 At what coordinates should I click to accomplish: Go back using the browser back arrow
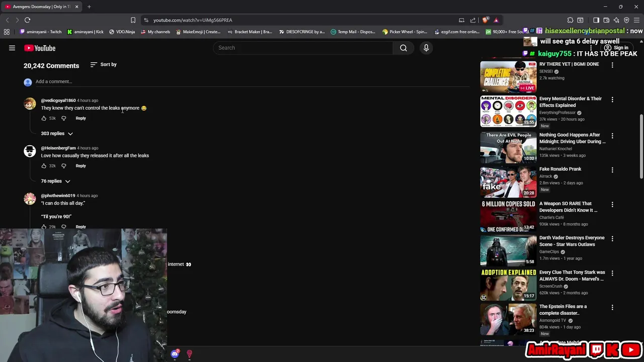(7, 20)
